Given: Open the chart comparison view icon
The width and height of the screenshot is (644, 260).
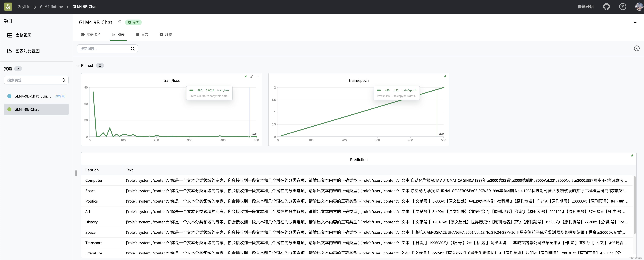Looking at the screenshot, I should [10, 51].
